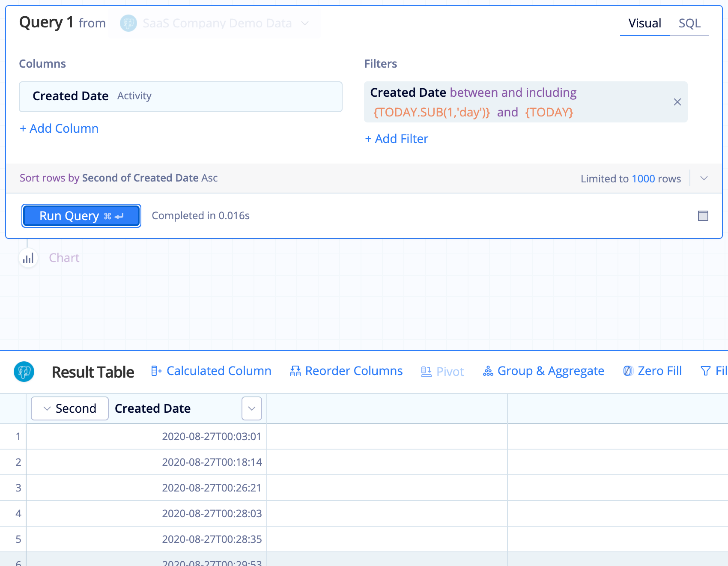Click the Filter funnel icon
This screenshot has width=728, height=566.
point(705,371)
